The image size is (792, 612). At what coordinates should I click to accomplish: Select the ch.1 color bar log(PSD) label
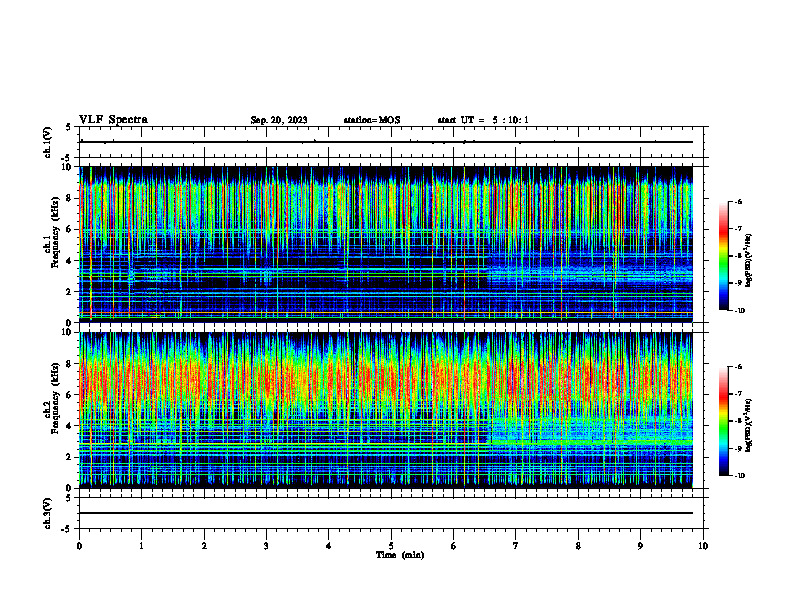pyautogui.click(x=749, y=261)
